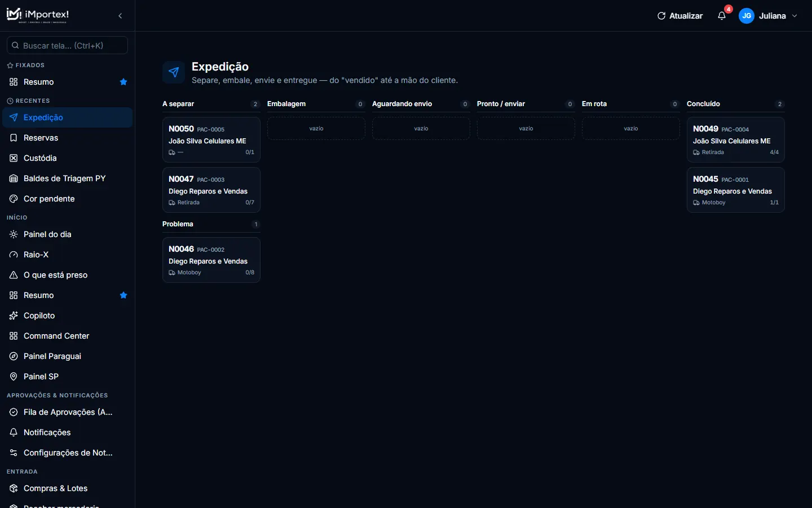
Task: Toggle the star on Resumo under Início
Action: 123,295
